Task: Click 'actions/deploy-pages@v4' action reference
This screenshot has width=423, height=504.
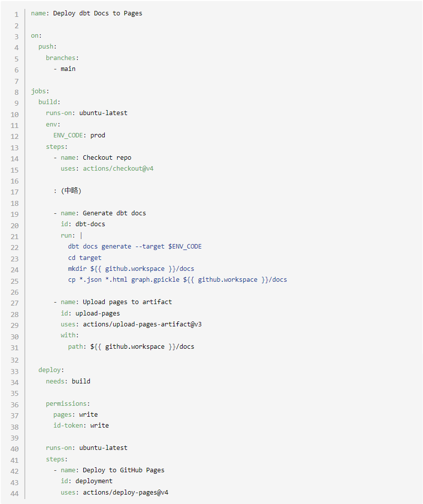Action: pos(126,493)
